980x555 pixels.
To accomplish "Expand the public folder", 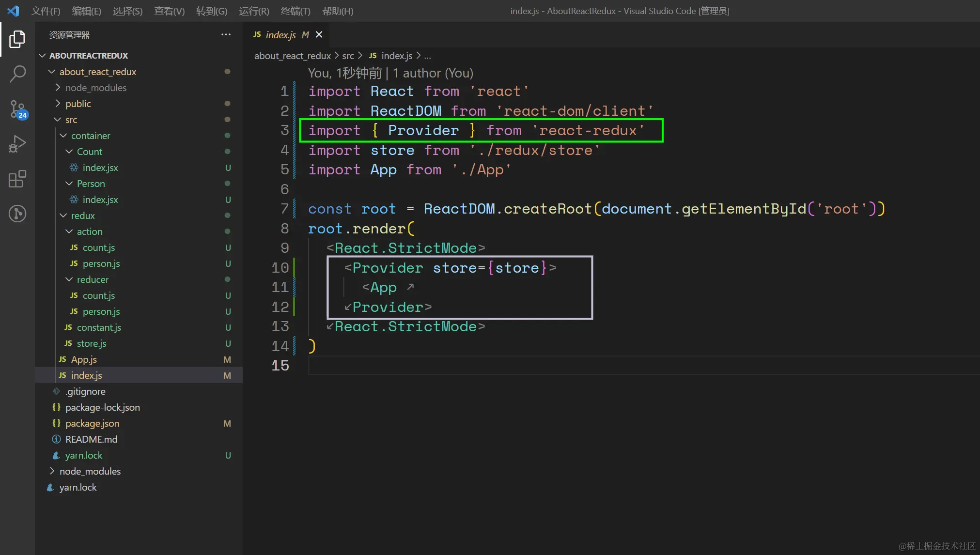I will click(x=78, y=104).
